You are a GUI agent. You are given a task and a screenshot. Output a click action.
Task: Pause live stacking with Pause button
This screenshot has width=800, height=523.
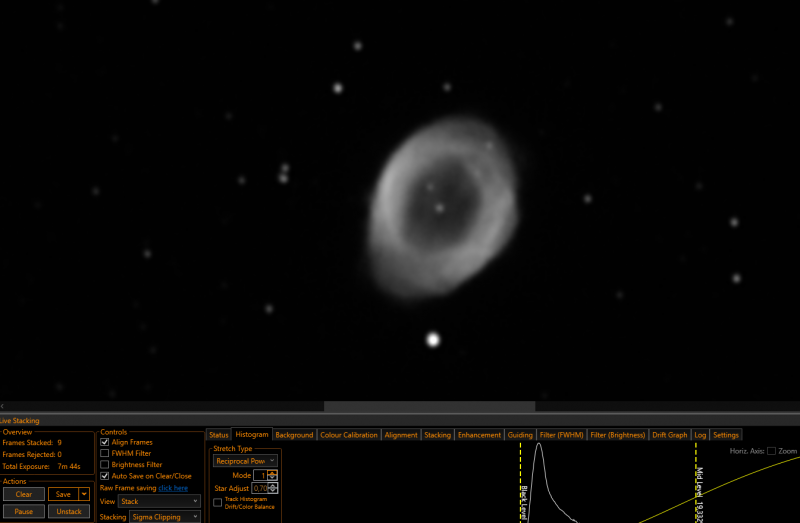(x=23, y=511)
